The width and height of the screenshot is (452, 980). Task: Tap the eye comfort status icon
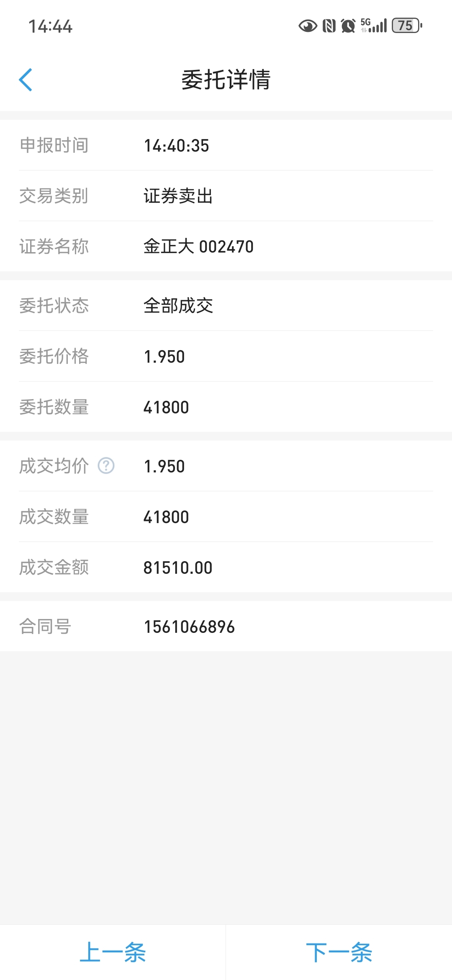[308, 26]
